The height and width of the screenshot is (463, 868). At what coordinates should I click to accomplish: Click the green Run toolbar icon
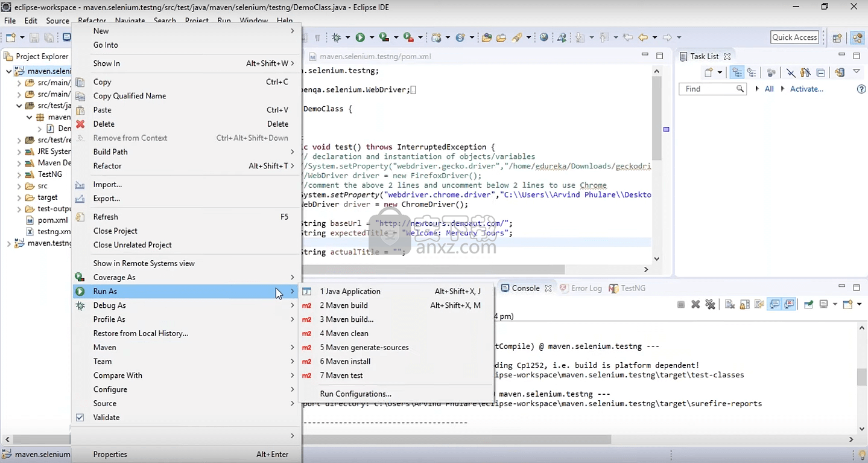(360, 37)
